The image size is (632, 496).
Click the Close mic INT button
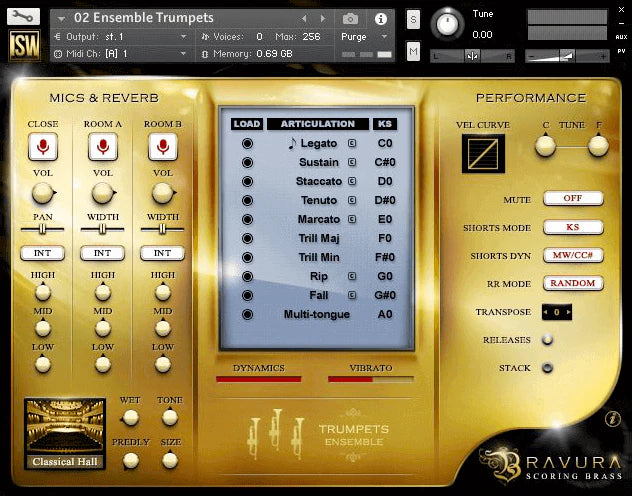pyautogui.click(x=42, y=253)
